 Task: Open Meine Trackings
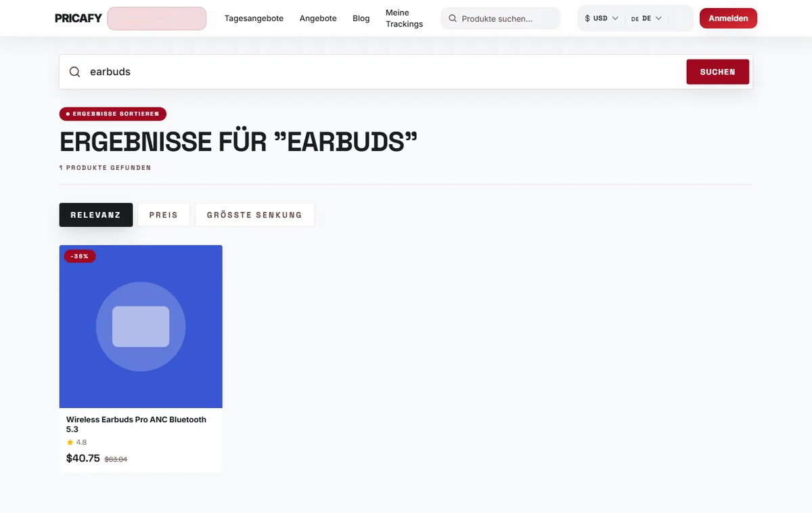[x=404, y=18]
